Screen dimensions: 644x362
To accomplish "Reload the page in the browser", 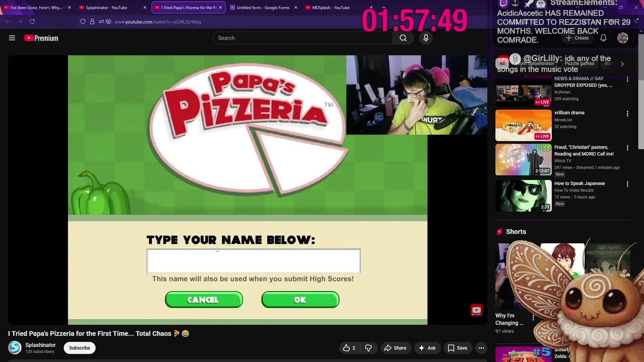I will coord(32,22).
